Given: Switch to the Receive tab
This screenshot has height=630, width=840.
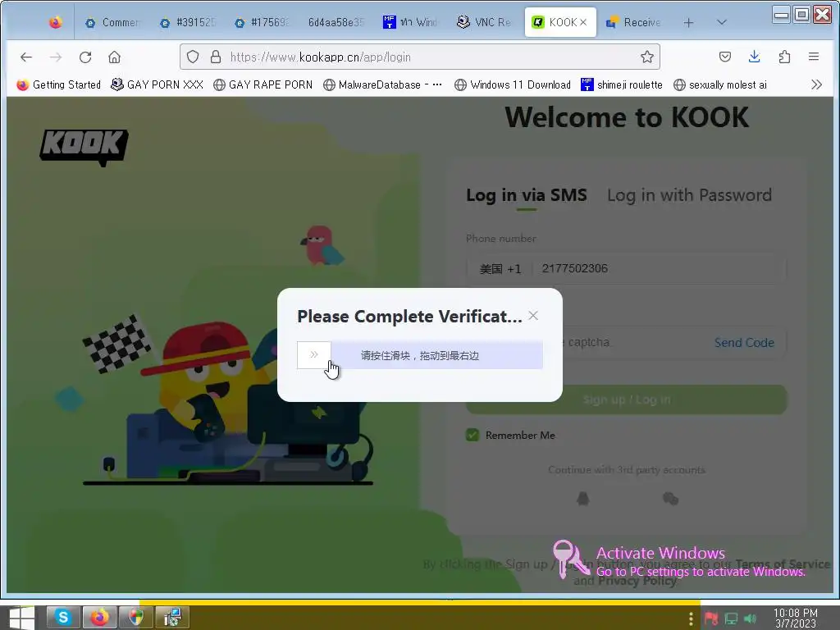Looking at the screenshot, I should [634, 22].
